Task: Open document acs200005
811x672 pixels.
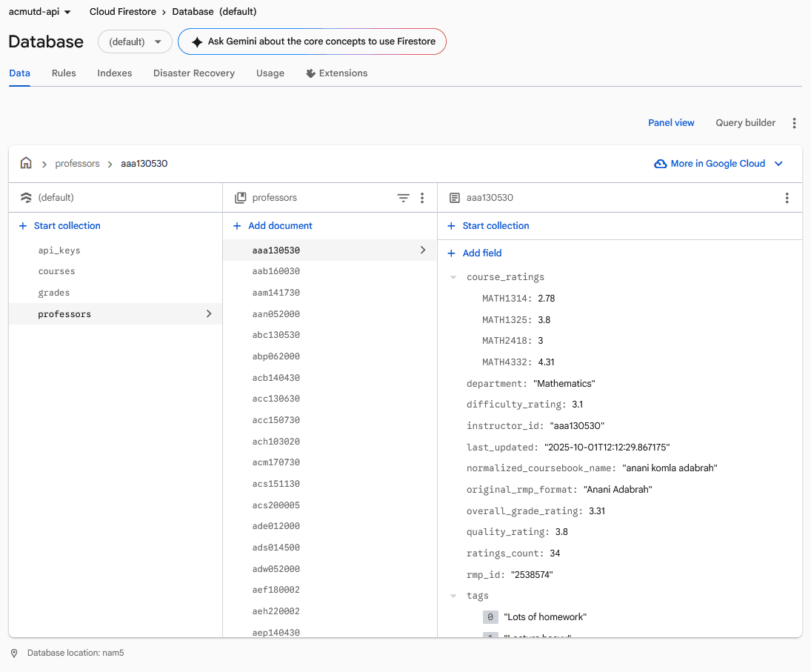Action: point(330,505)
